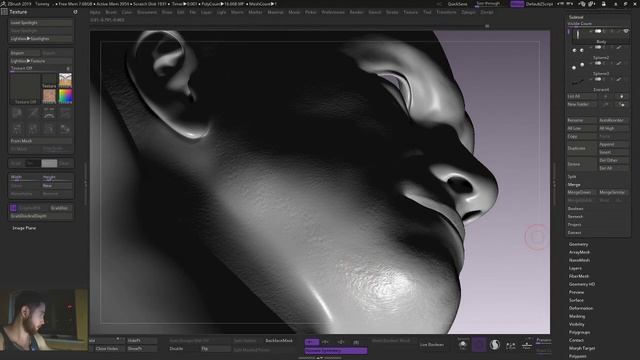Click the Import texture button

click(24, 53)
